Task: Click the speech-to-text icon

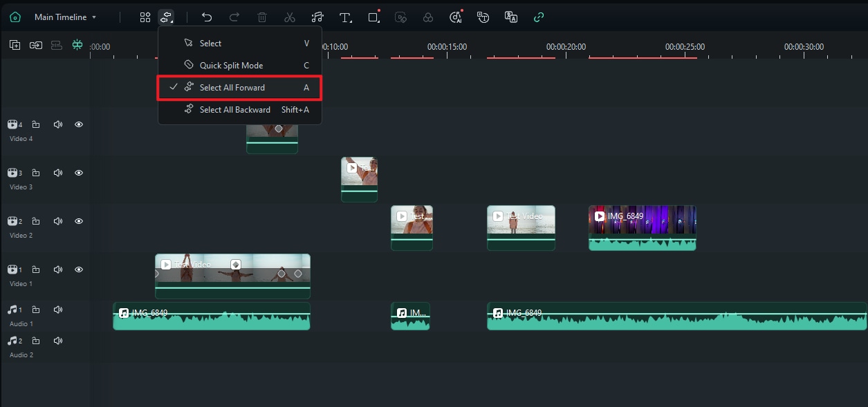Action: (x=483, y=17)
